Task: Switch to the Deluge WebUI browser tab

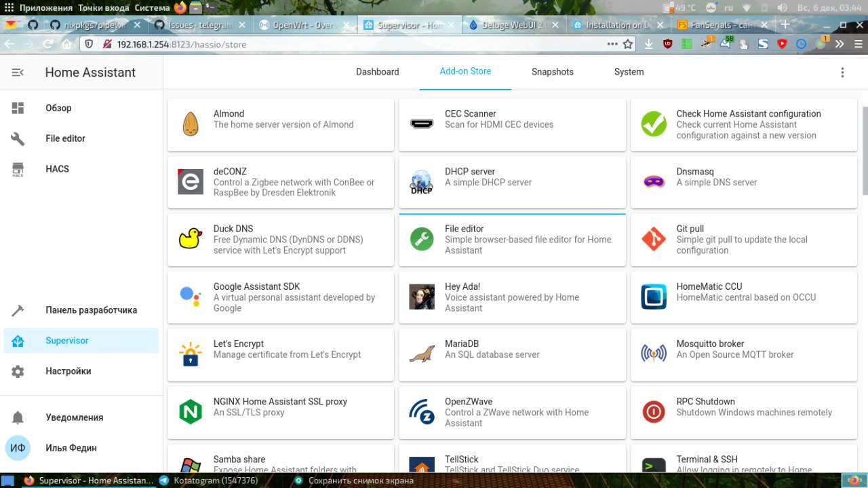Action: coord(514,24)
